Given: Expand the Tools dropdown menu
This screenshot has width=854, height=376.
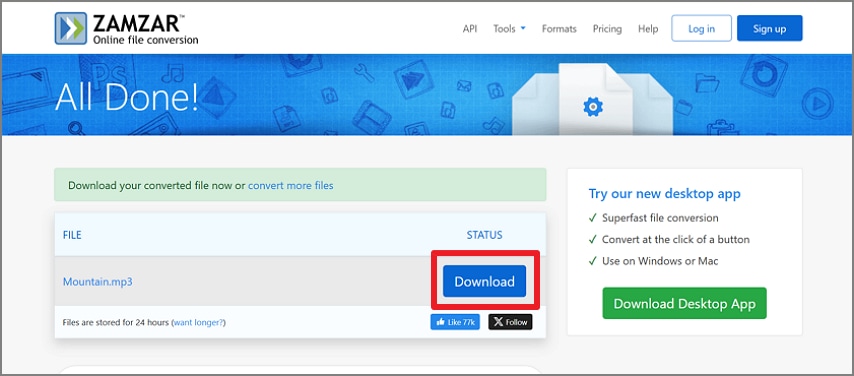Looking at the screenshot, I should (x=509, y=29).
